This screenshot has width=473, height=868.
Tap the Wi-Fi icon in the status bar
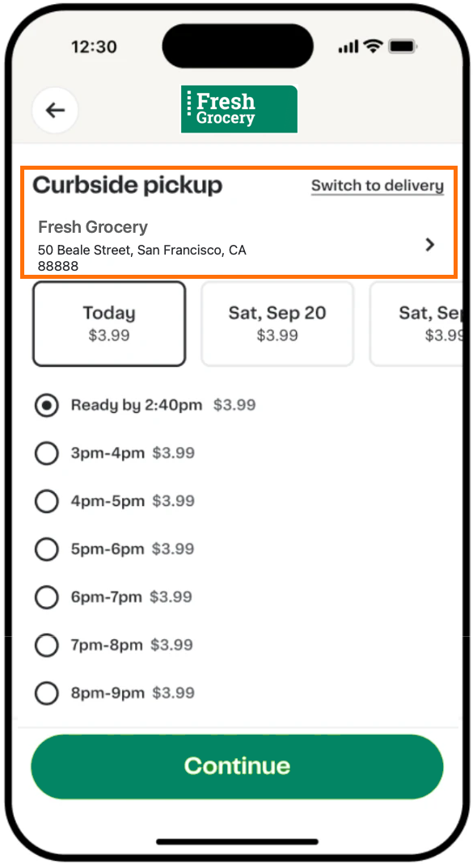(371, 46)
